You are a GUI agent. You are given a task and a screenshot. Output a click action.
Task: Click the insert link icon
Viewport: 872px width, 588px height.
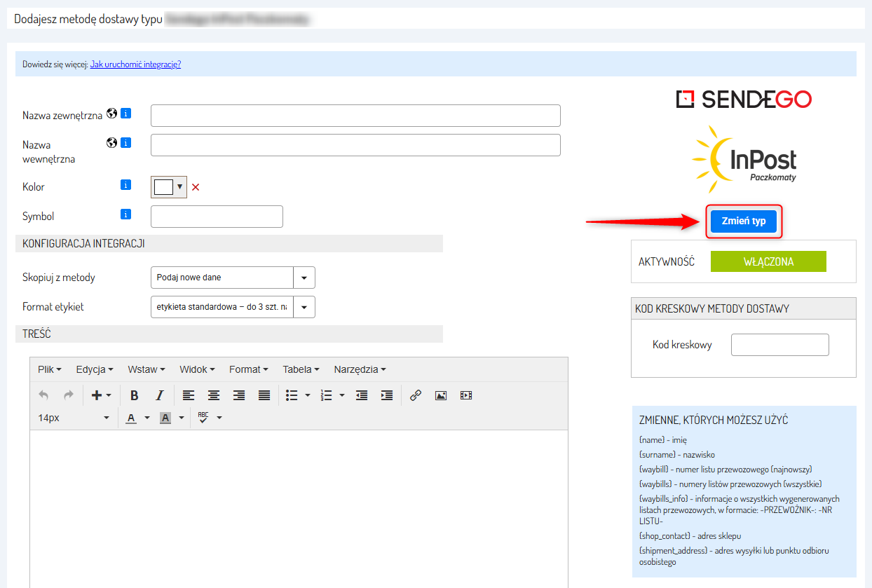(x=415, y=395)
